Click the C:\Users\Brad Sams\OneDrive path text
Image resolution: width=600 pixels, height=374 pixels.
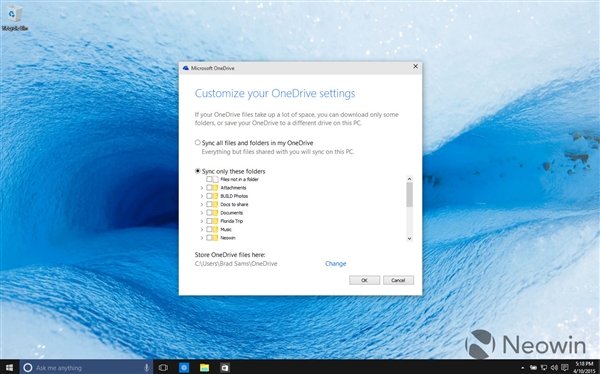pyautogui.click(x=236, y=263)
